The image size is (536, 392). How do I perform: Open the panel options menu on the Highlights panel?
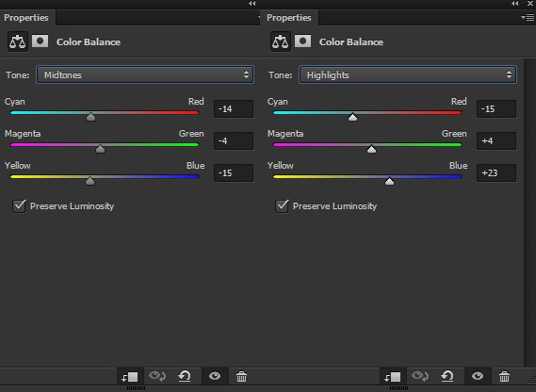point(528,17)
